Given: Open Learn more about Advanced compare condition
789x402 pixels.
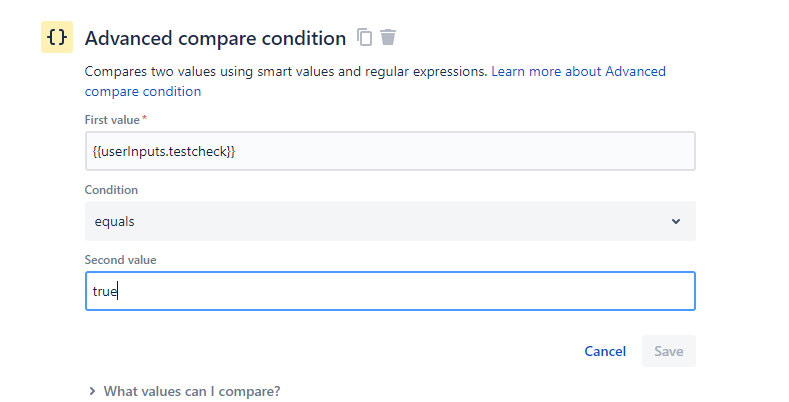Looking at the screenshot, I should (578, 72).
